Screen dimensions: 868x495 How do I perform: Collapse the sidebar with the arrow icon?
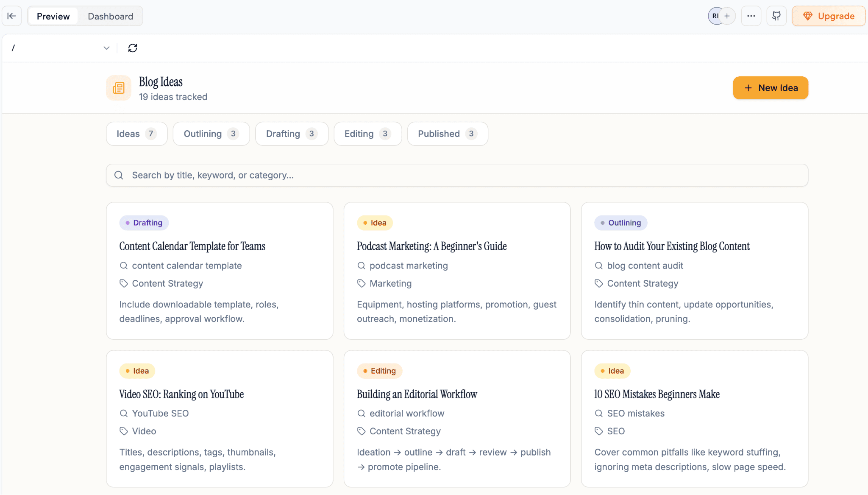pyautogui.click(x=12, y=16)
